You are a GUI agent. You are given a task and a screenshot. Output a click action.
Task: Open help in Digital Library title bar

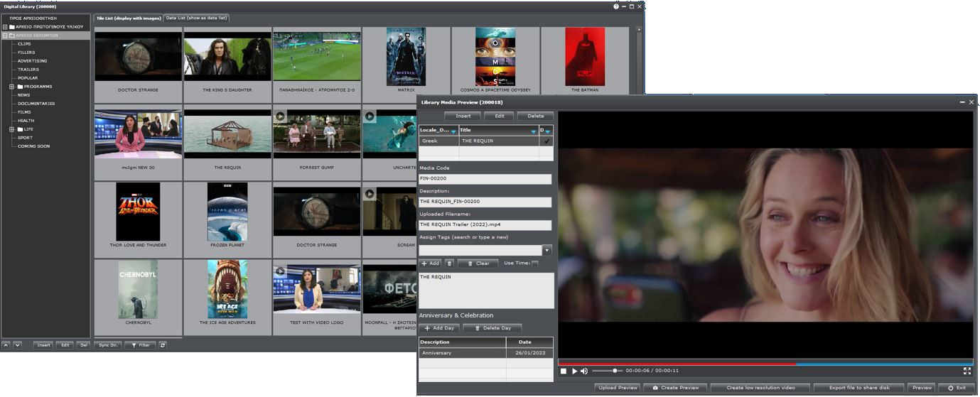tap(616, 6)
